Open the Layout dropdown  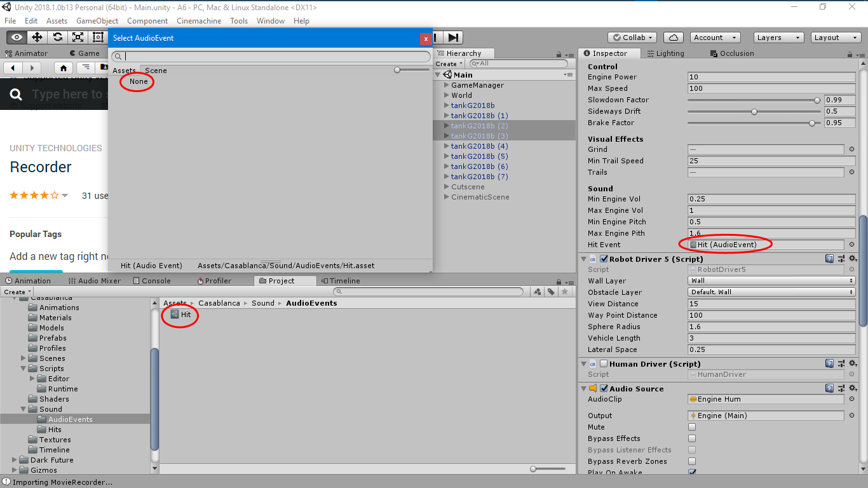click(836, 37)
